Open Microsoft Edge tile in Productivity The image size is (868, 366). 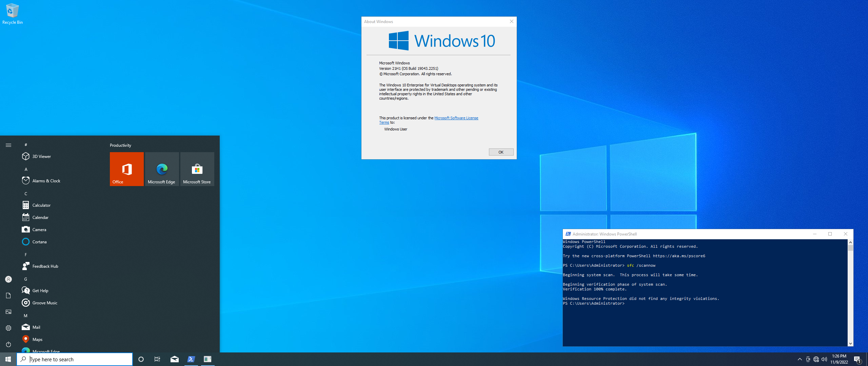pyautogui.click(x=162, y=169)
